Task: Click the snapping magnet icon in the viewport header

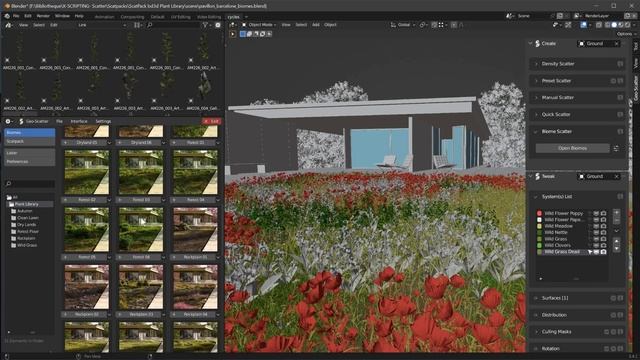Action: pyautogui.click(x=435, y=25)
